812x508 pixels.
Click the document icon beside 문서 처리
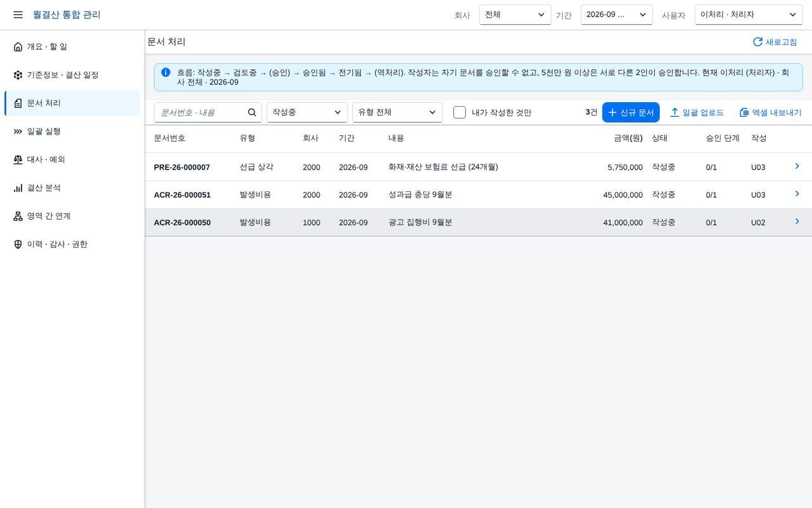[18, 104]
